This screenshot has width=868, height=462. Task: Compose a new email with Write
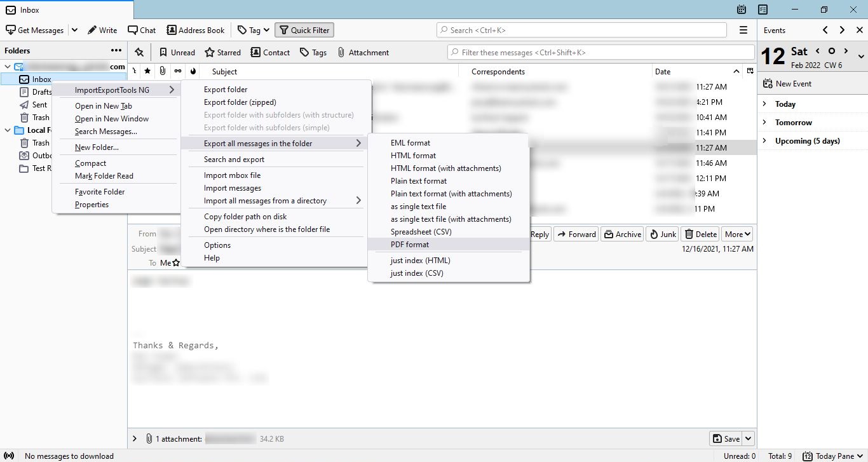pos(102,30)
